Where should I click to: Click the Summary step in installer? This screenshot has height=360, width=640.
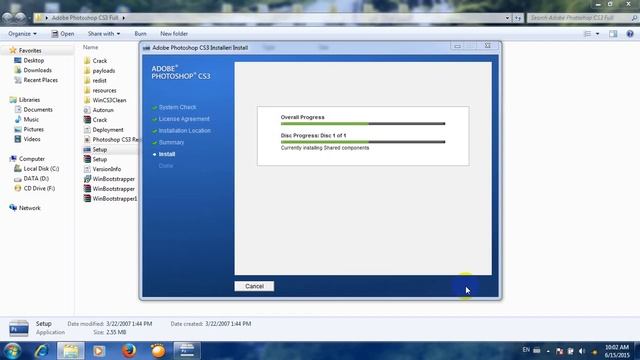tap(171, 142)
